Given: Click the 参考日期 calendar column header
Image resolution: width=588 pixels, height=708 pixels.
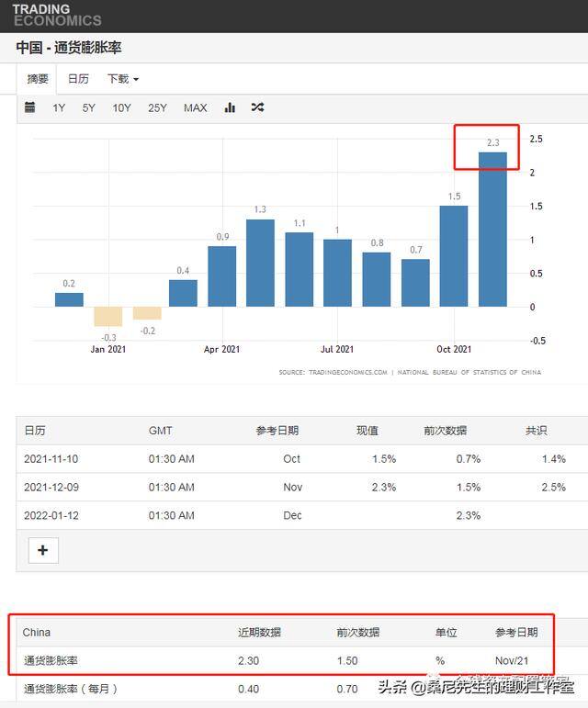Looking at the screenshot, I should coord(277,431).
